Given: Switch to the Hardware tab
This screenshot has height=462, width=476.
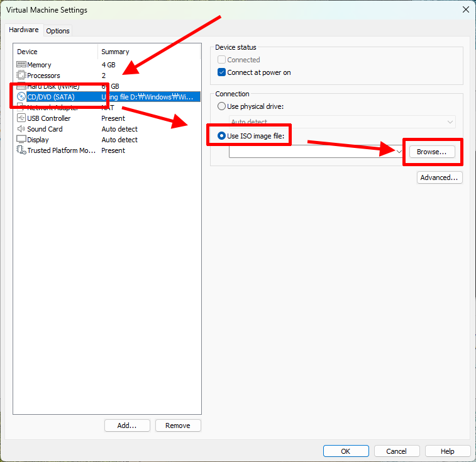Looking at the screenshot, I should tap(24, 30).
